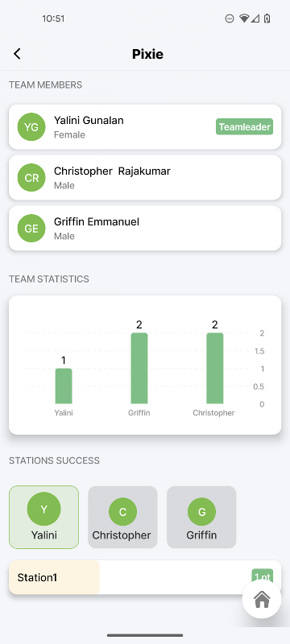Select the Griffin station tab
Viewport: 290px width, 644px height.
point(201,517)
